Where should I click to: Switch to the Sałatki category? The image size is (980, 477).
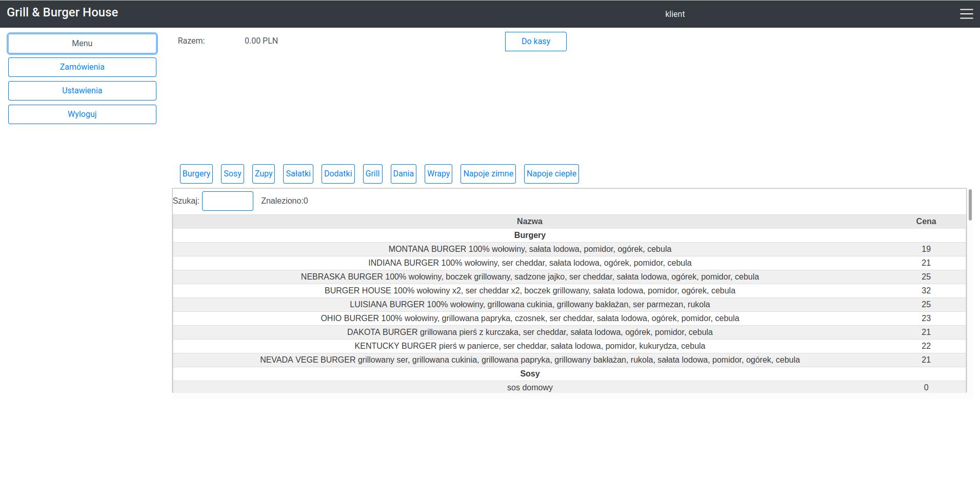298,174
